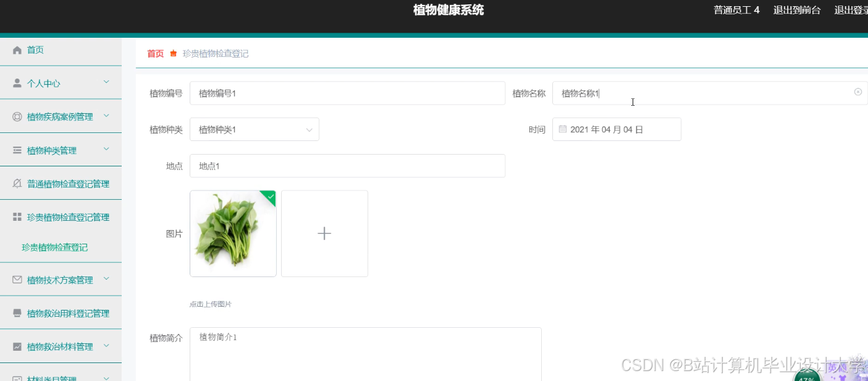The width and height of the screenshot is (868, 381).
Task: Click the list icon beside 植物种类管理
Action: click(x=17, y=150)
